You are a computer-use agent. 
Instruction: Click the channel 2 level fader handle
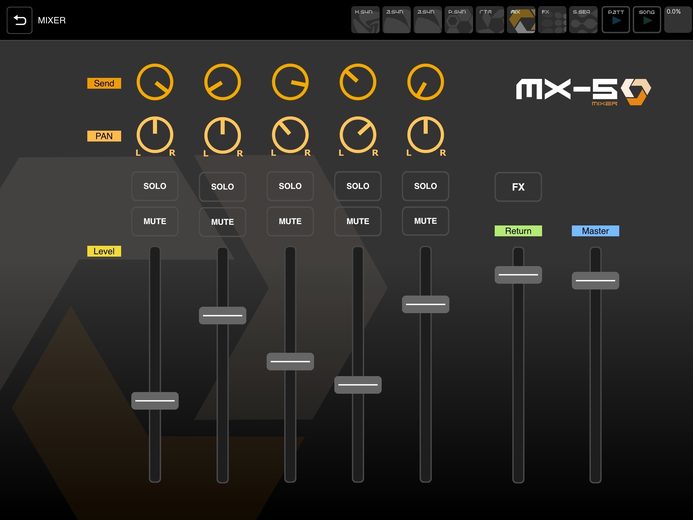(222, 315)
